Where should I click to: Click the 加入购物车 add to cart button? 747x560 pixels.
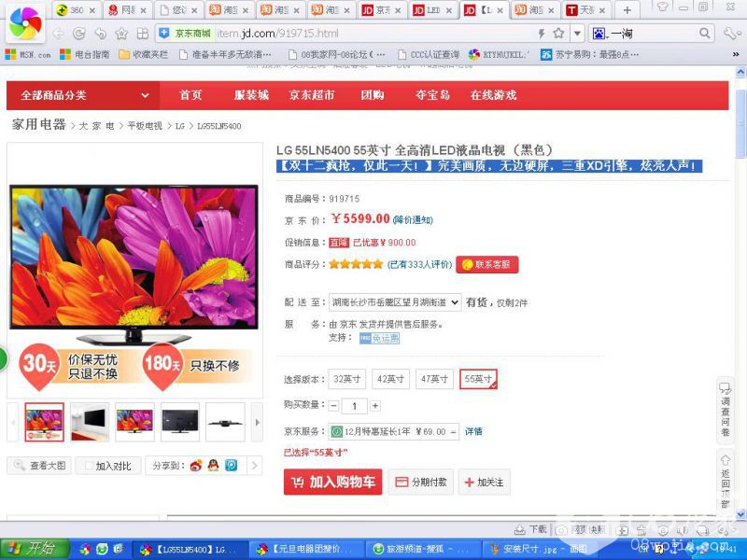(x=332, y=482)
